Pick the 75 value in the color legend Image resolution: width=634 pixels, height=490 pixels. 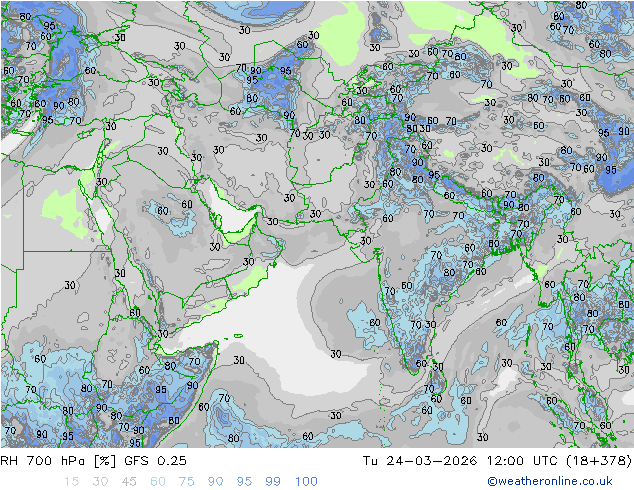tap(186, 482)
